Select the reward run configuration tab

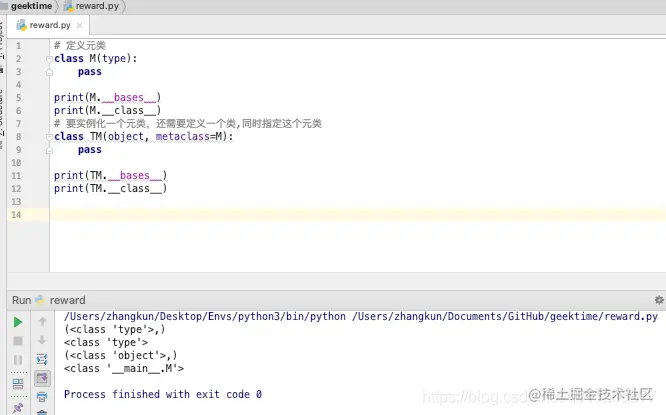67,300
